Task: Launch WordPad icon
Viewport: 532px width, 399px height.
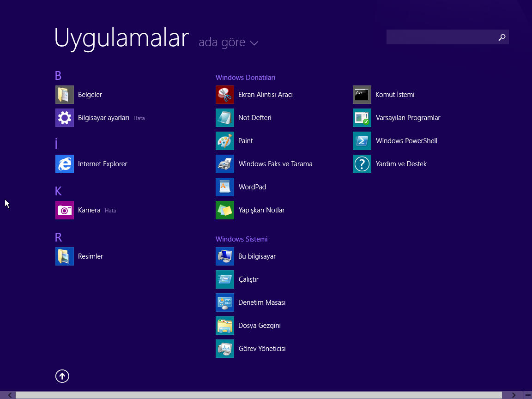Action: coord(225,187)
